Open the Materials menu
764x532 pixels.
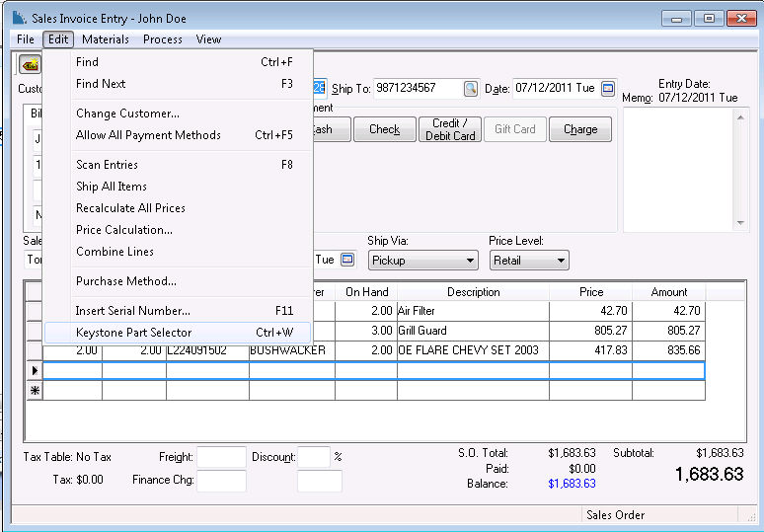(x=106, y=39)
